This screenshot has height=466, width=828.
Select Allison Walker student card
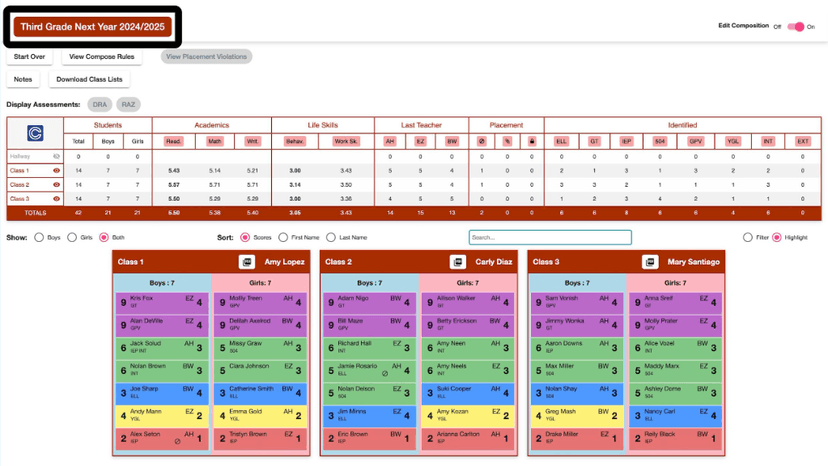point(468,303)
